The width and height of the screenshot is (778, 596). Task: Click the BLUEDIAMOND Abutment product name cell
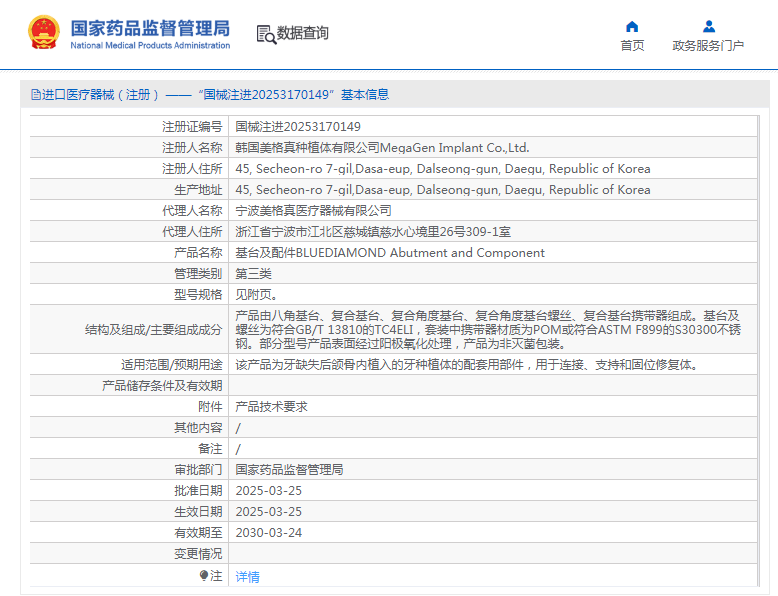[390, 253]
